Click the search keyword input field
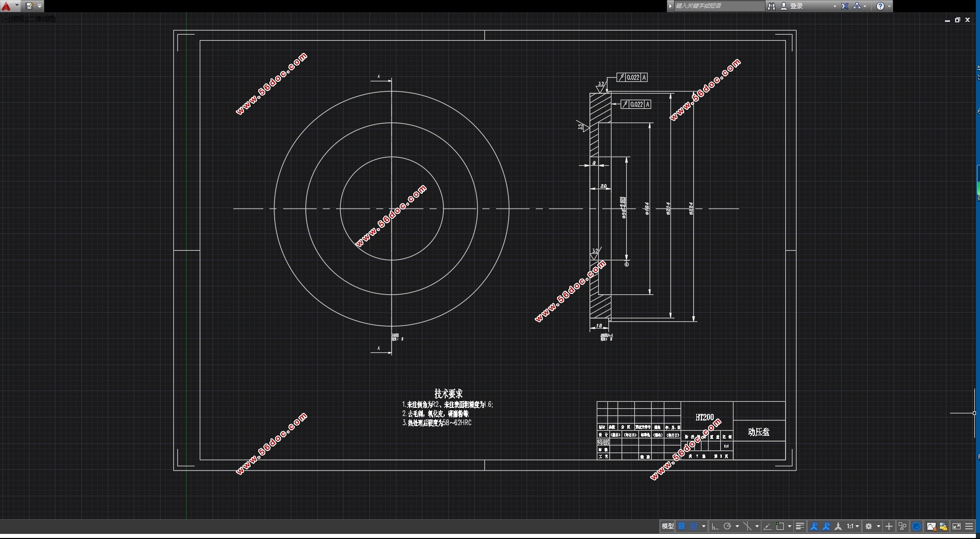The height and width of the screenshot is (539, 980). [x=719, y=6]
